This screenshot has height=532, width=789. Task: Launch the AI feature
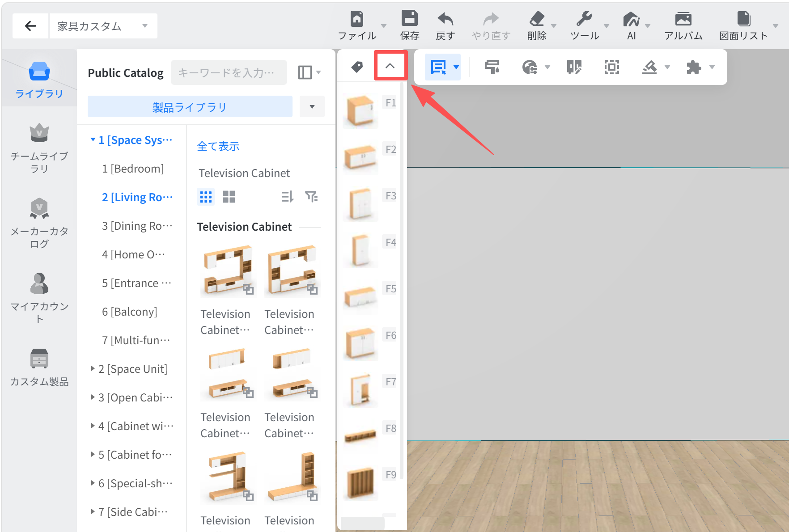(631, 25)
